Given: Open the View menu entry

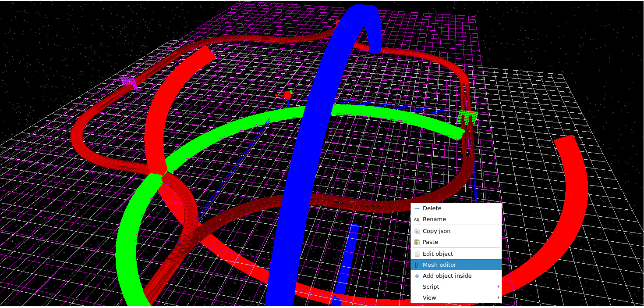Looking at the screenshot, I should coord(429,297).
